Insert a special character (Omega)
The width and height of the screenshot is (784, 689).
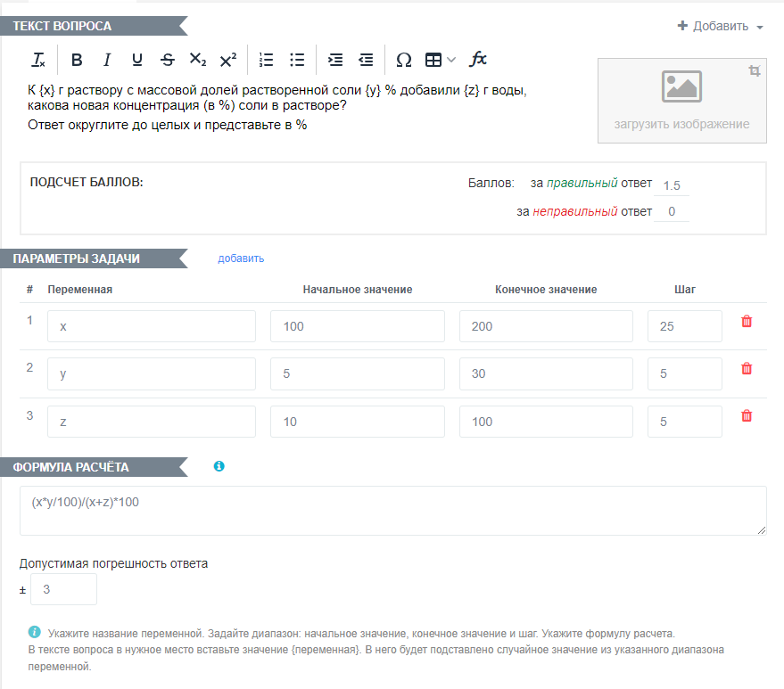pos(403,60)
